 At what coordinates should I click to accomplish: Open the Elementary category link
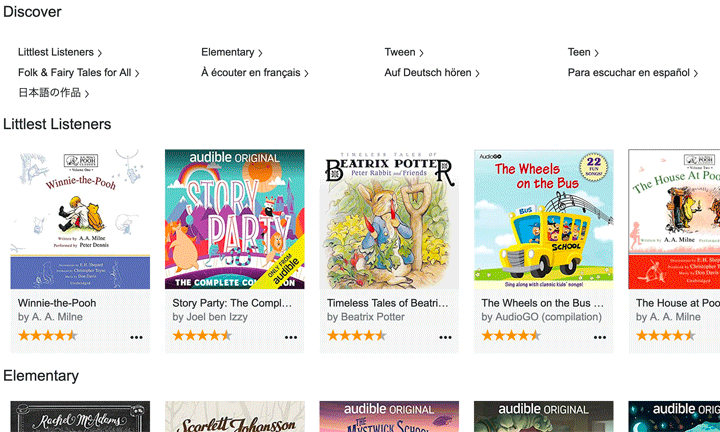coord(231,52)
